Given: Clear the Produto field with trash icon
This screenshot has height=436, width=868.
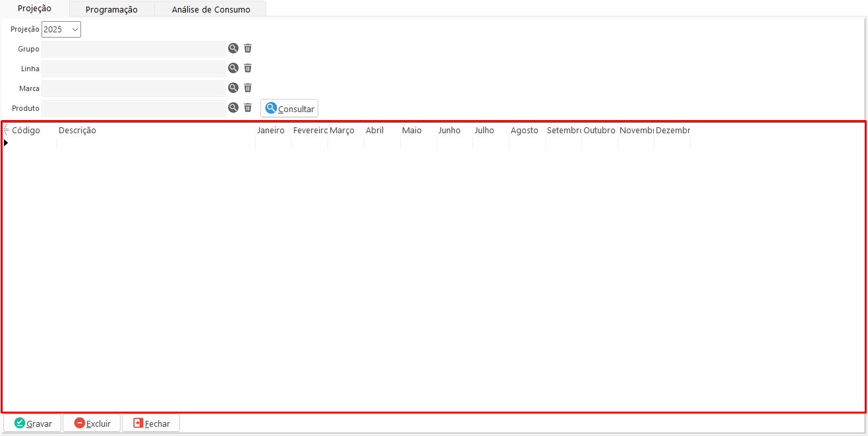Looking at the screenshot, I should [248, 108].
